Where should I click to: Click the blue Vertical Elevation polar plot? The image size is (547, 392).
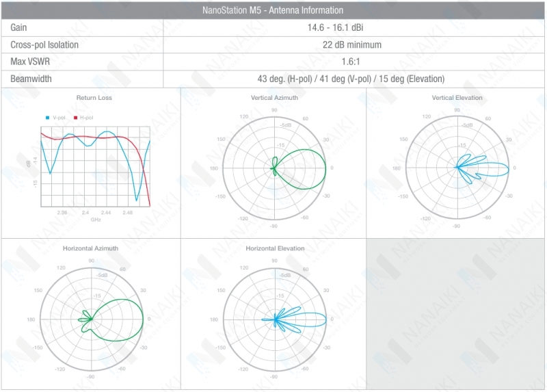click(x=457, y=168)
